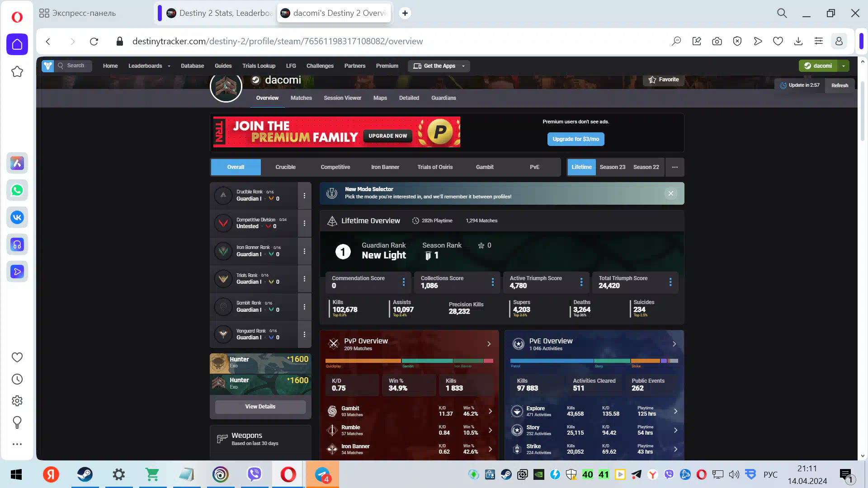The height and width of the screenshot is (488, 868).
Task: Switch stats filter to Season 23
Action: (612, 167)
